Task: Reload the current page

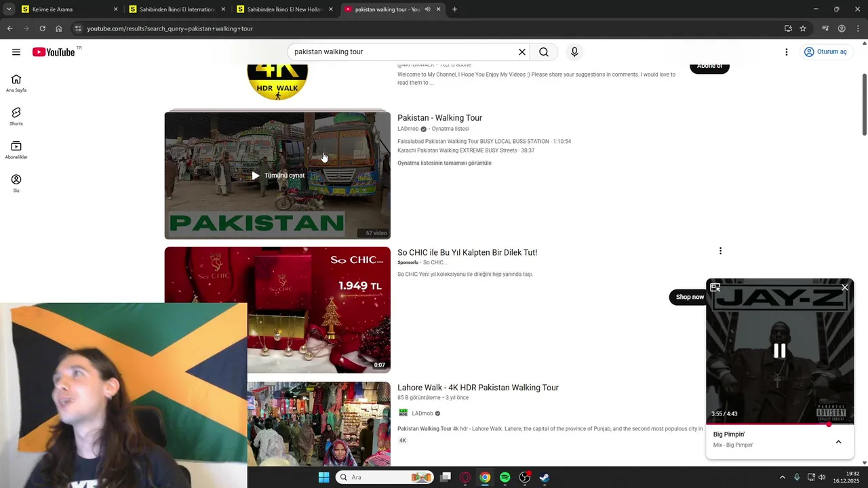Action: (42, 28)
